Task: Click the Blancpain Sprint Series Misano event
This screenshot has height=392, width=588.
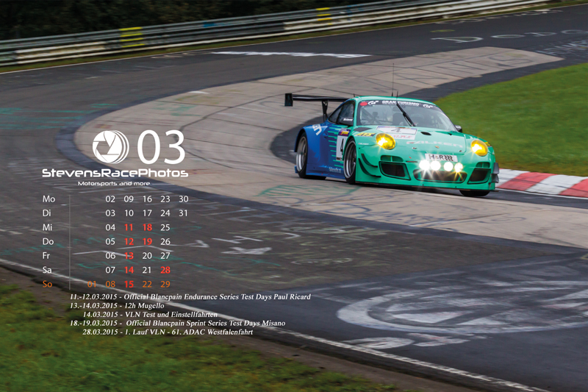Action: tap(177, 323)
